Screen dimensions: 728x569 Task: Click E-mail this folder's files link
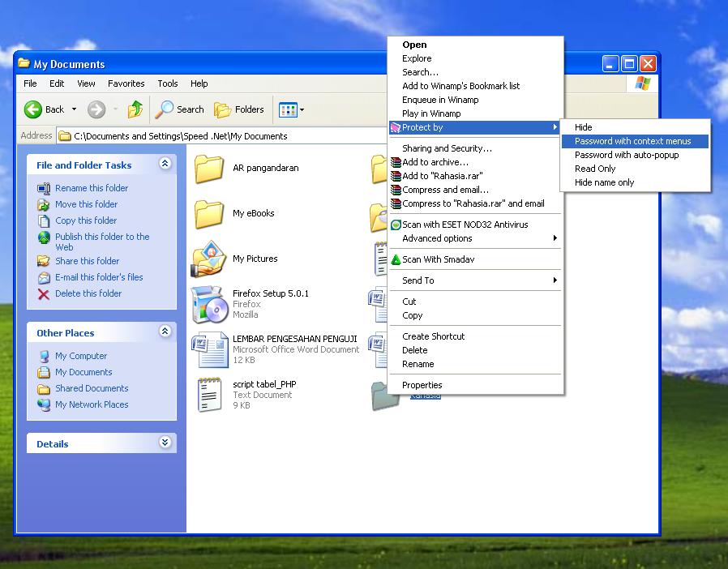[99, 277]
